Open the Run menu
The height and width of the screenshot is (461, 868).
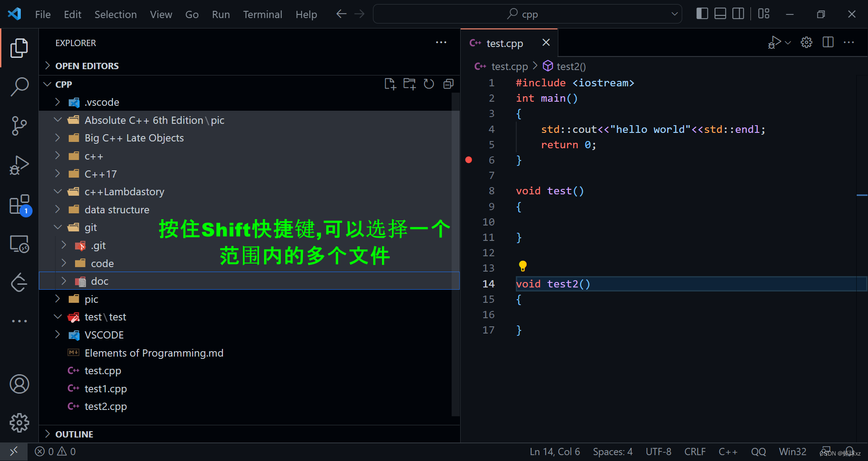(221, 14)
